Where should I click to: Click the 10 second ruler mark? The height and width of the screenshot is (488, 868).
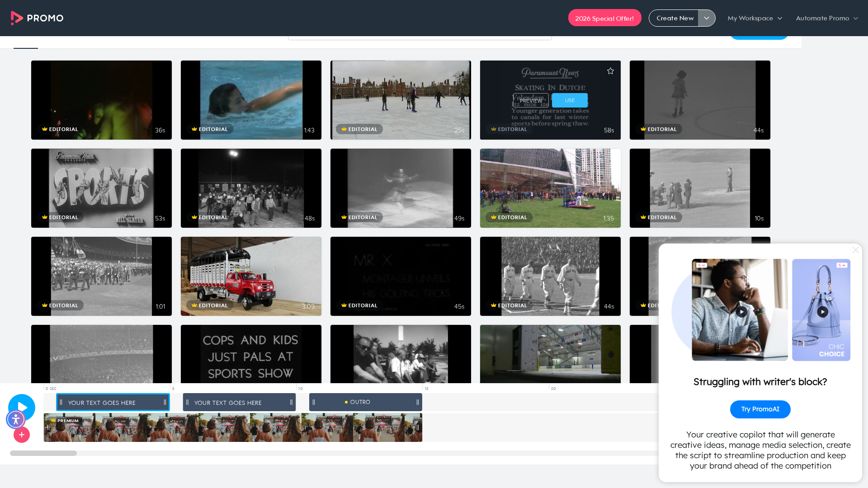tap(300, 389)
